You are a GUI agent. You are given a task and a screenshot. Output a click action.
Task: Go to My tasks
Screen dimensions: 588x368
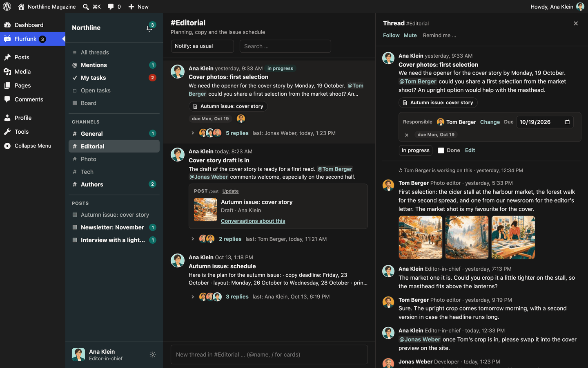click(x=114, y=78)
